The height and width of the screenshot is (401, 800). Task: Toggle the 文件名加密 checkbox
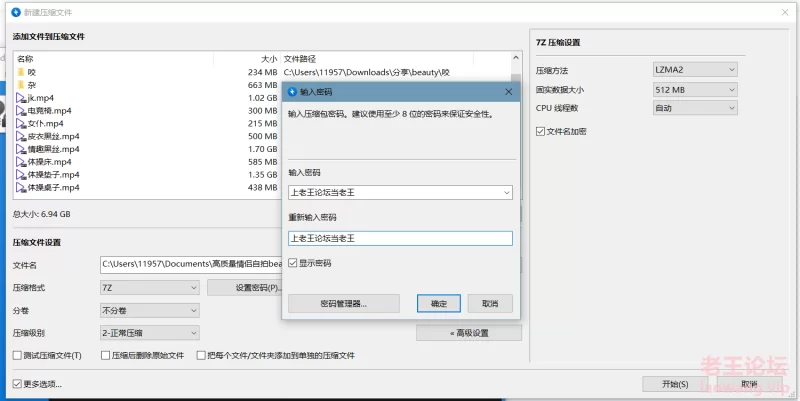point(540,131)
